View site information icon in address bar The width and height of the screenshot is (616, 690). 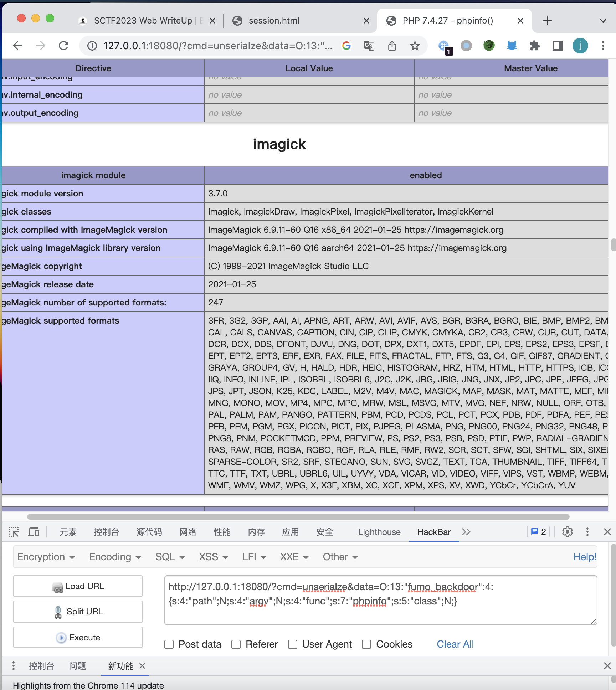click(92, 46)
